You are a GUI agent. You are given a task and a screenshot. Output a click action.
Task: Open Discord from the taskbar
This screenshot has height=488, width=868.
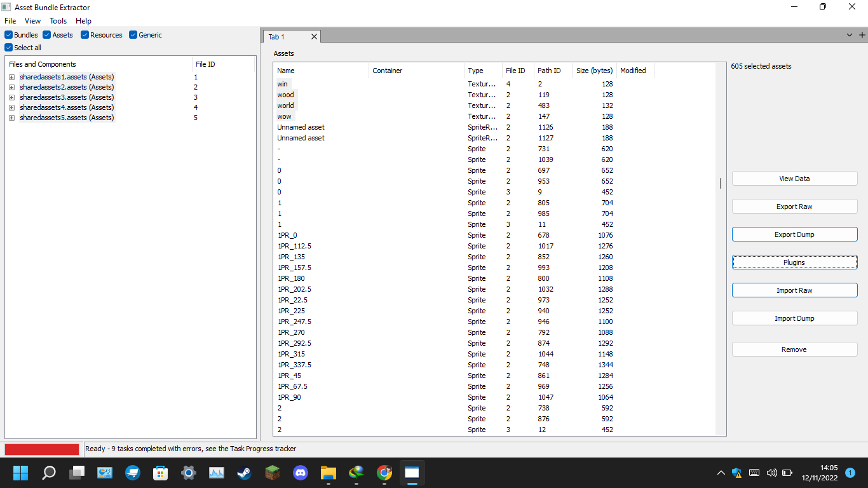pos(300,473)
